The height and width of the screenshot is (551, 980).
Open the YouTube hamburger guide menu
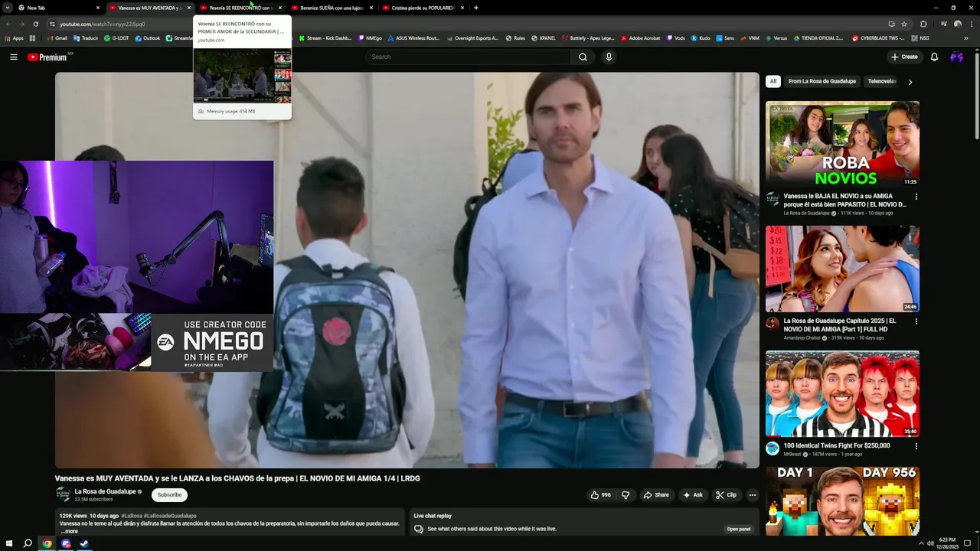coord(13,57)
